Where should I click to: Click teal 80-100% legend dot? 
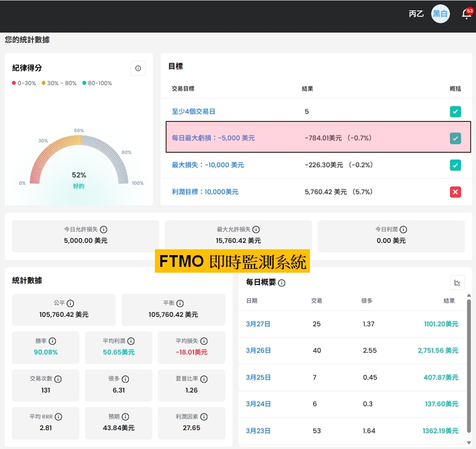click(x=85, y=83)
